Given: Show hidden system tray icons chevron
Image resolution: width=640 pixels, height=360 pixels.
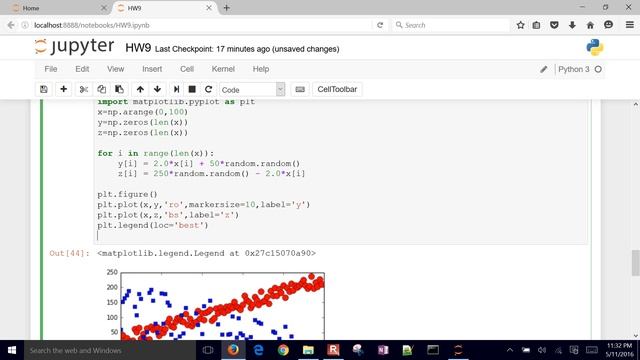Looking at the screenshot, I should pos(509,350).
